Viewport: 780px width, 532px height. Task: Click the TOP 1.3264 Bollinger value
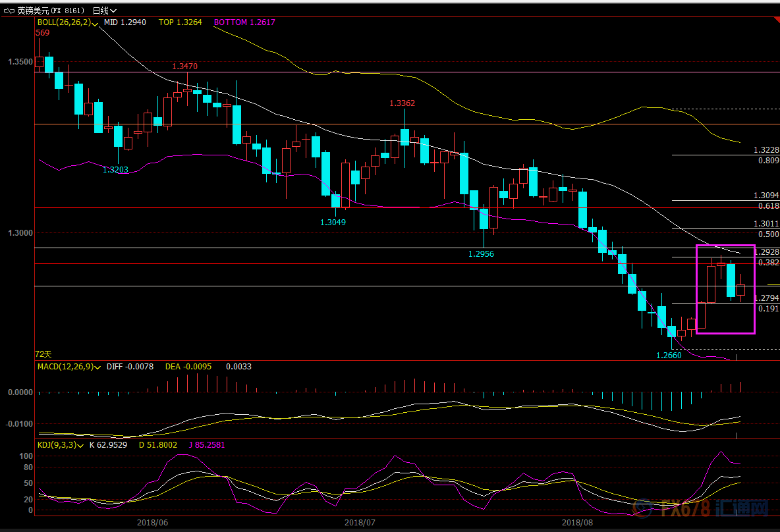click(x=180, y=22)
